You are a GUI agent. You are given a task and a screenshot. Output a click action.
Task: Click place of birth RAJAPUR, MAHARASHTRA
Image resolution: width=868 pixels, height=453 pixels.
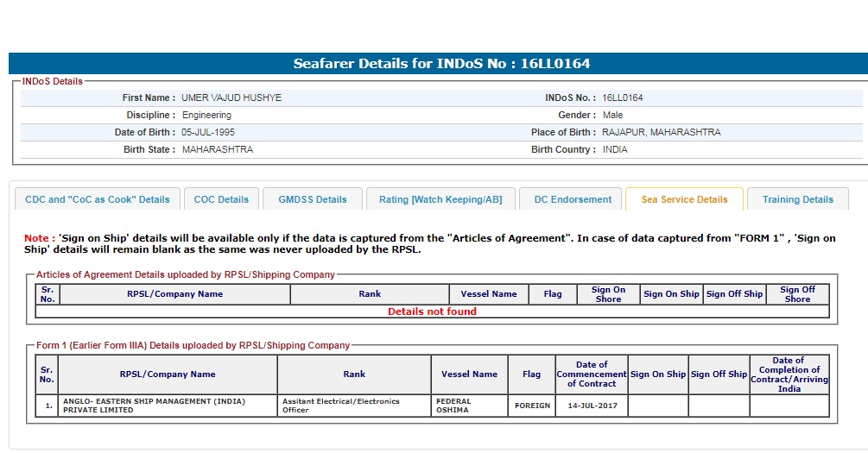click(x=661, y=133)
